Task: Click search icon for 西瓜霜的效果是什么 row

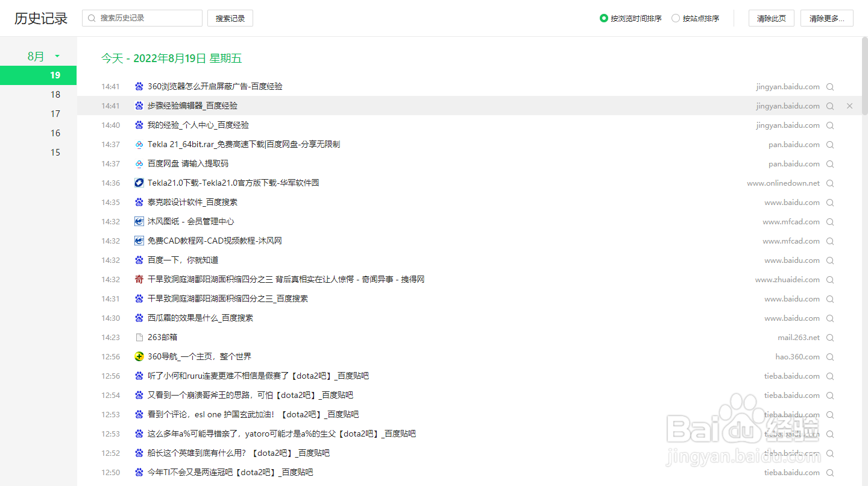Action: point(830,318)
